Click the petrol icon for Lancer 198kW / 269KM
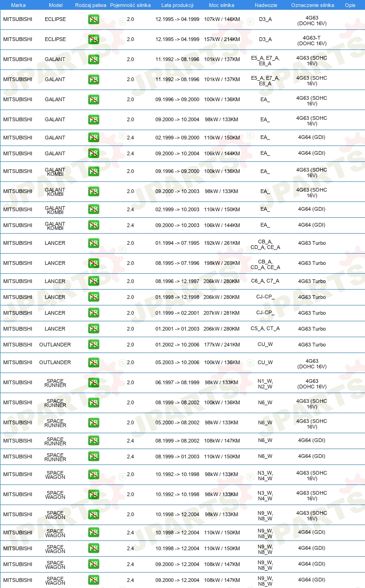This screenshot has width=365, height=588. [93, 263]
